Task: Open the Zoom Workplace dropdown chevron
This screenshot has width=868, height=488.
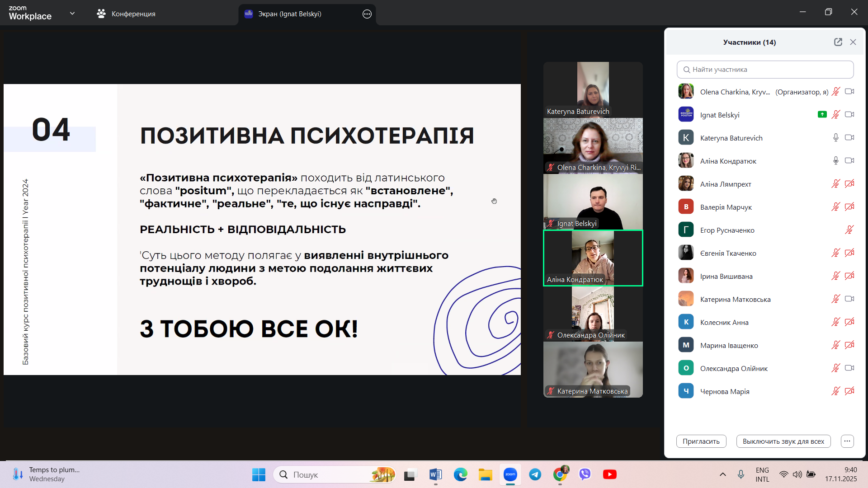Action: (x=72, y=14)
